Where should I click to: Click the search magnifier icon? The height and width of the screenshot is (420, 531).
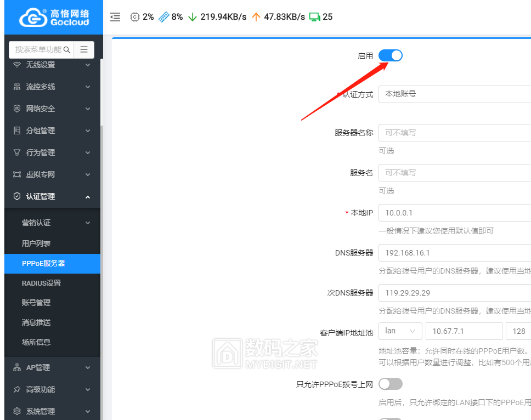pyautogui.click(x=67, y=50)
